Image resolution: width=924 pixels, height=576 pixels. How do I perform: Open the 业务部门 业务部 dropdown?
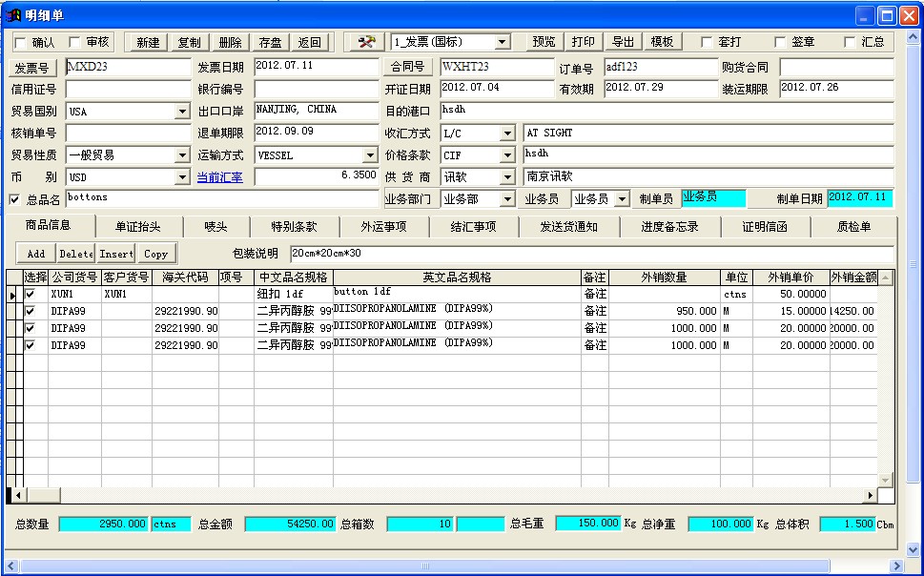(x=507, y=199)
